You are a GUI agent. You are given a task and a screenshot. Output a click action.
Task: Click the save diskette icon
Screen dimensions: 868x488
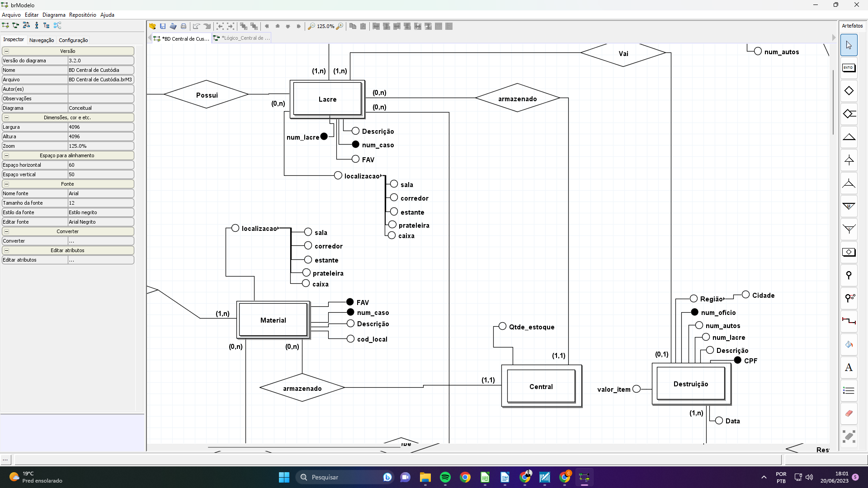(x=163, y=26)
